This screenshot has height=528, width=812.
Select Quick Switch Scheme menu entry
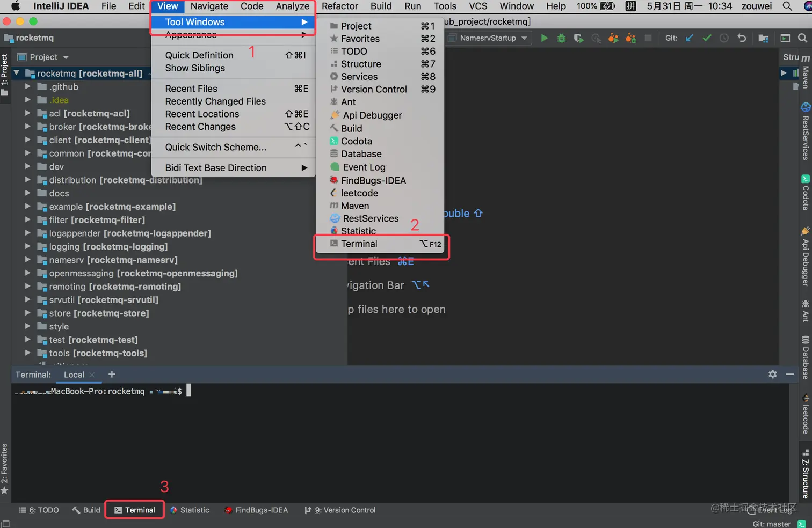click(x=234, y=147)
